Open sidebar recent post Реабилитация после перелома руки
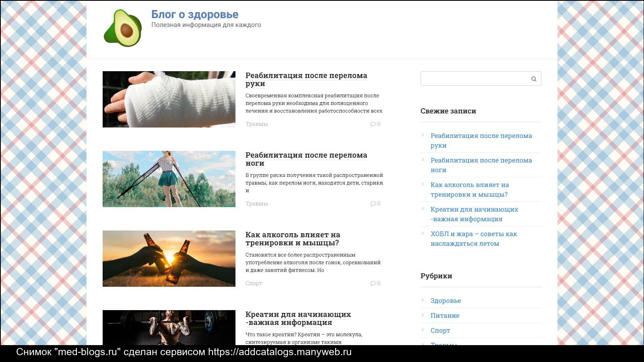Screen dimensions: 644x362 pyautogui.click(x=481, y=140)
